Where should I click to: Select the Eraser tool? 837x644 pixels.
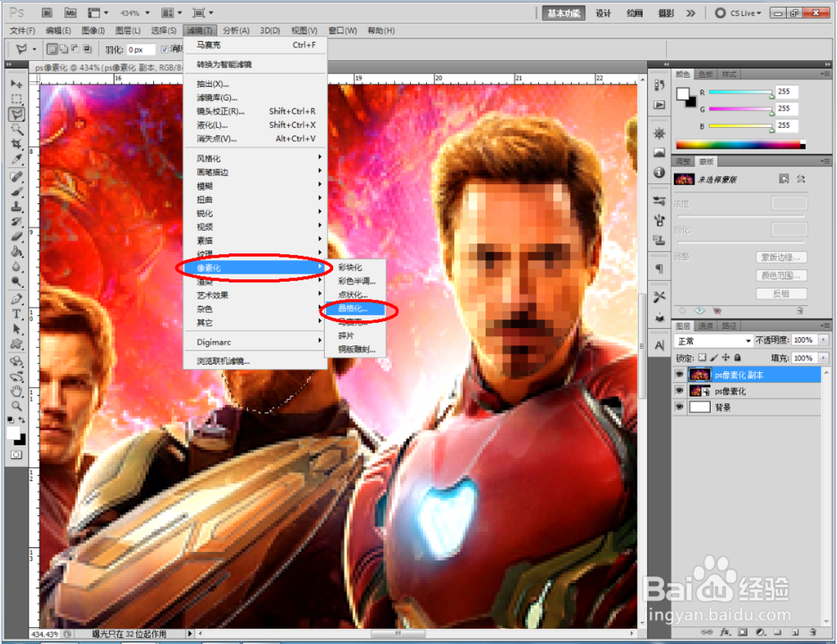click(x=17, y=236)
